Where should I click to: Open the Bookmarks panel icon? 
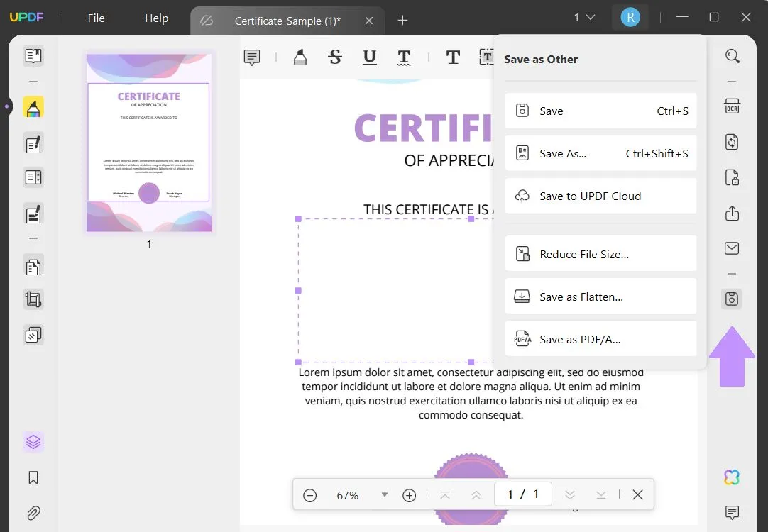(x=33, y=477)
